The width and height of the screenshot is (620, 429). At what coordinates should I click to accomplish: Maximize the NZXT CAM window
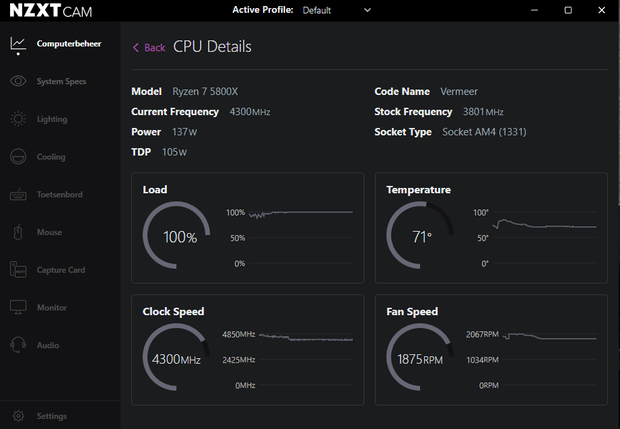(568, 10)
